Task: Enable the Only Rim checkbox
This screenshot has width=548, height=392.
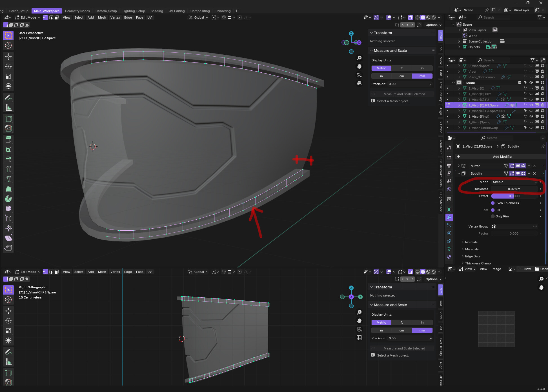Action: pyautogui.click(x=493, y=216)
